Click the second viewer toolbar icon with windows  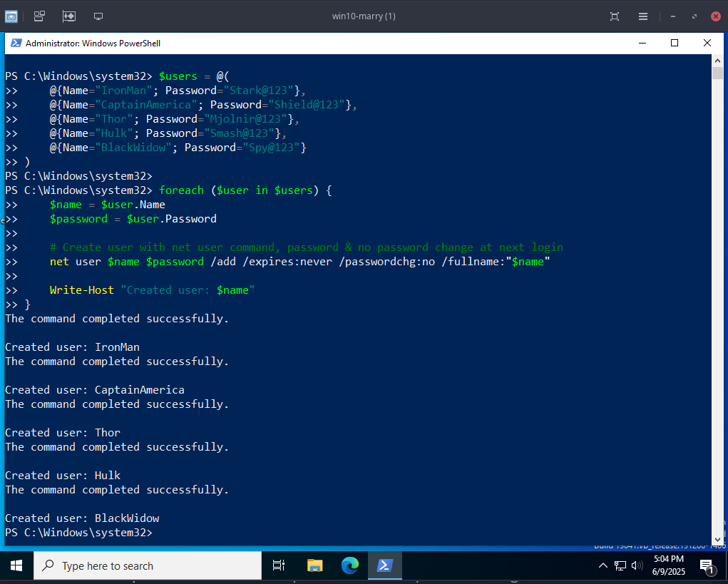(x=40, y=16)
